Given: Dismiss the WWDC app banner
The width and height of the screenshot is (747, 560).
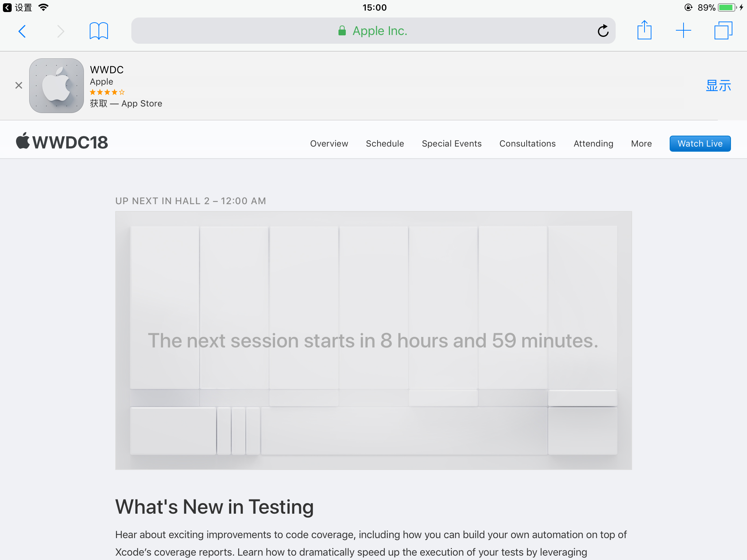Looking at the screenshot, I should click(x=19, y=85).
